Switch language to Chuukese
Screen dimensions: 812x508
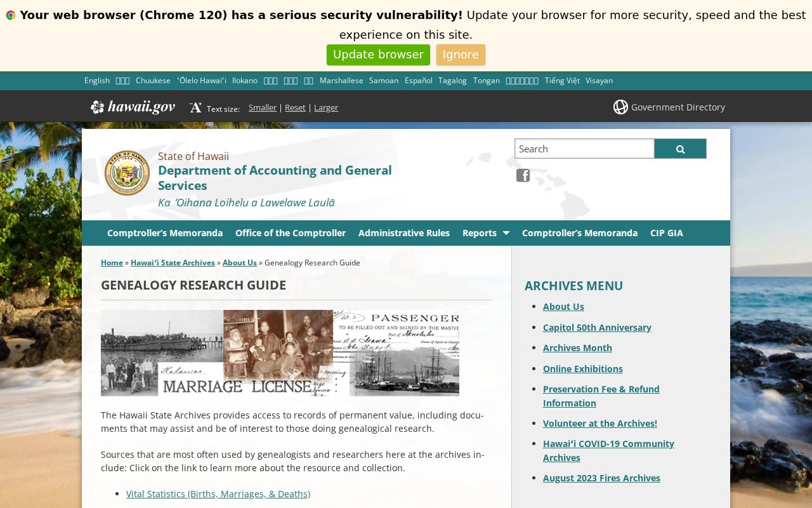coord(153,81)
